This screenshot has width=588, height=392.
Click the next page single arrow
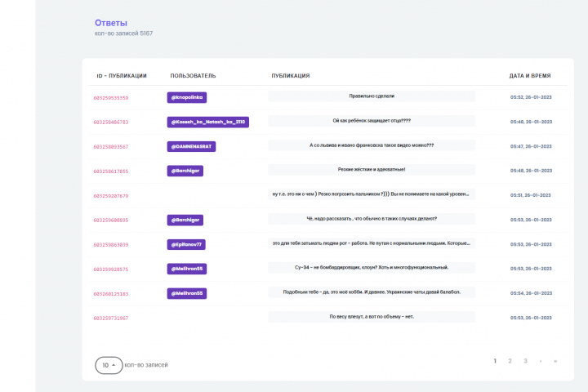point(540,360)
